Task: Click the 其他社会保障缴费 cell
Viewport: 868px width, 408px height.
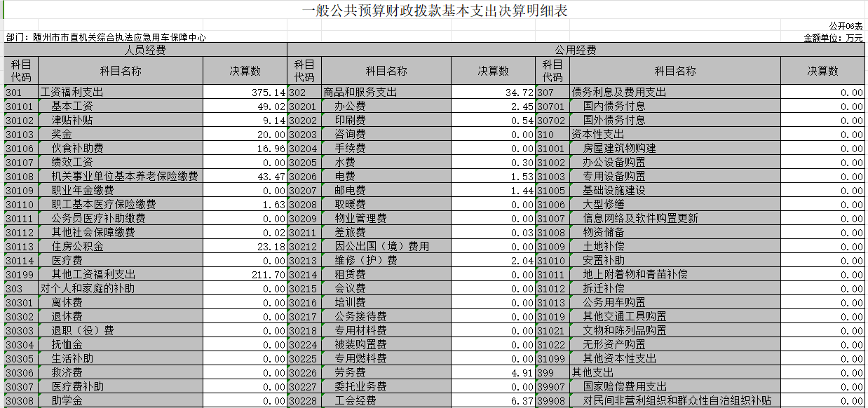Action: tap(121, 232)
